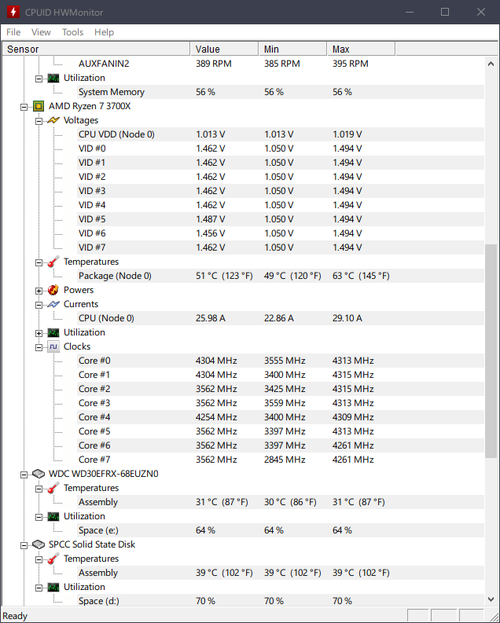
Task: Expand the Powers node
Action: tap(39, 291)
